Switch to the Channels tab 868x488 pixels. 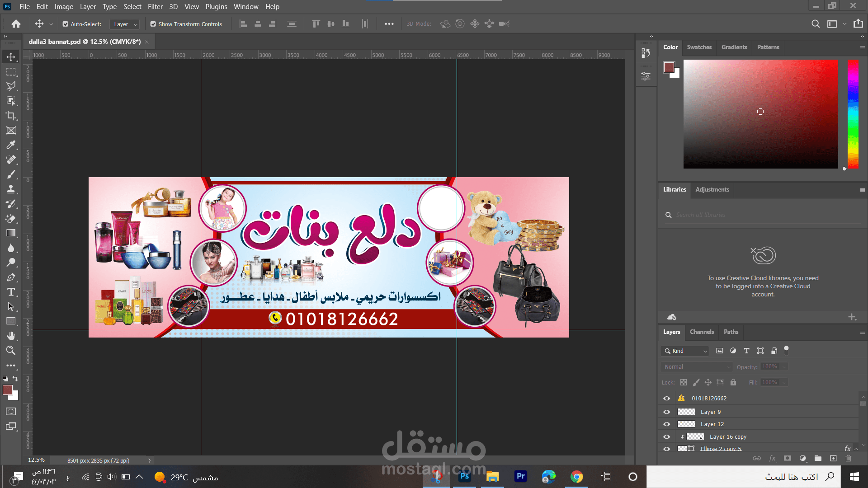(x=702, y=332)
